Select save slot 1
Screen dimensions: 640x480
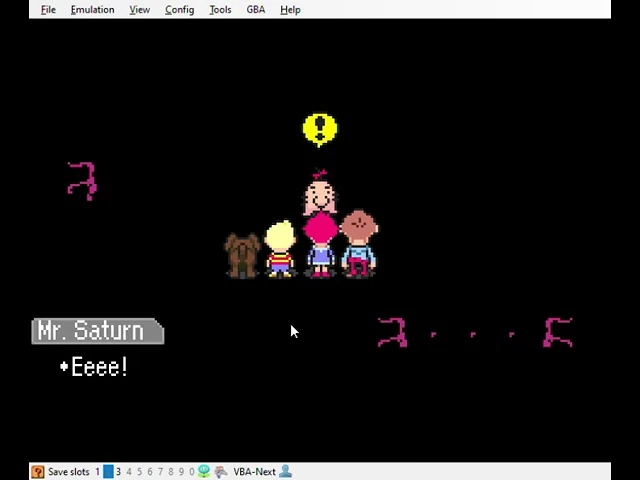[x=98, y=472]
